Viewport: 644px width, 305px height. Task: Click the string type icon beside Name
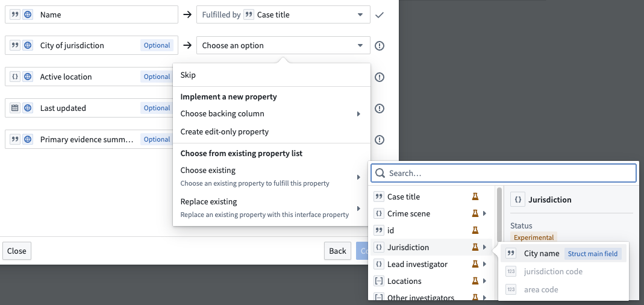coord(15,14)
